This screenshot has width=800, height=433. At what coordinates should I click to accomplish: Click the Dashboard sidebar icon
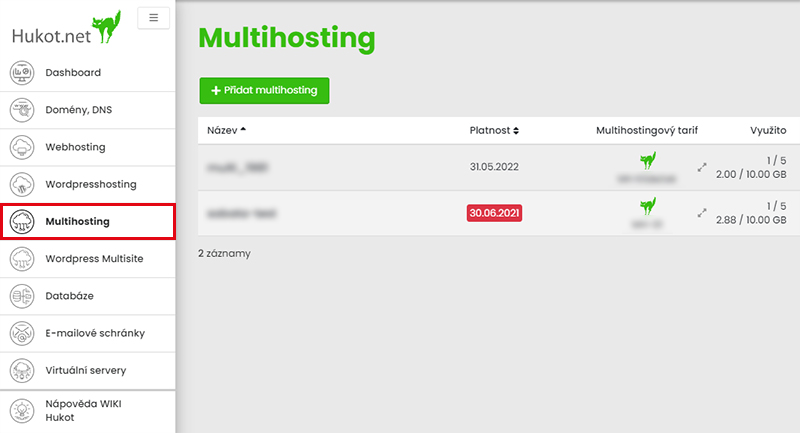click(22, 73)
